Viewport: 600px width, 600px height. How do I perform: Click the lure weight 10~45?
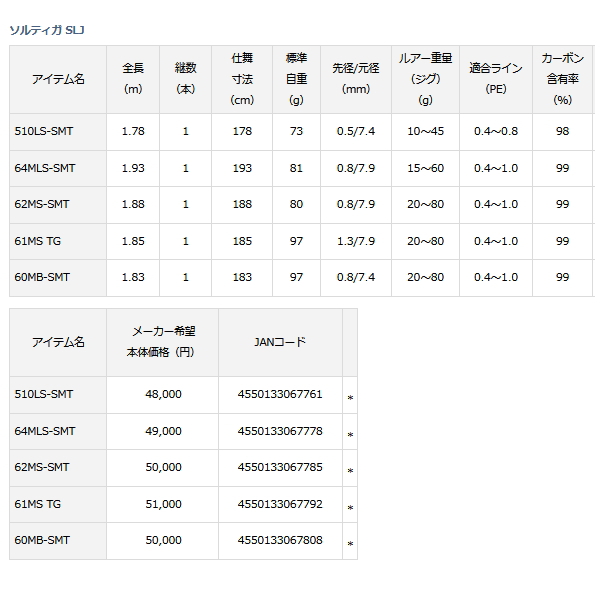pos(425,131)
